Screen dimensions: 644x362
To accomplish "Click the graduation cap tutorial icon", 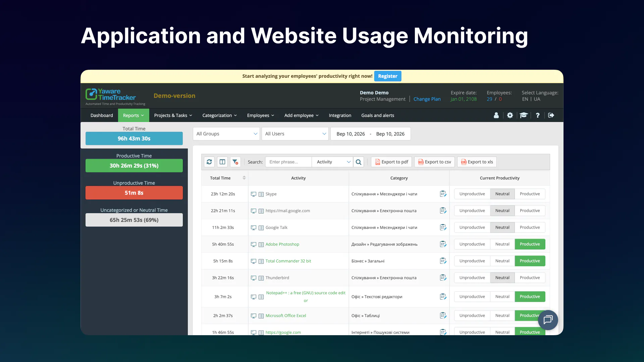I will tap(524, 115).
